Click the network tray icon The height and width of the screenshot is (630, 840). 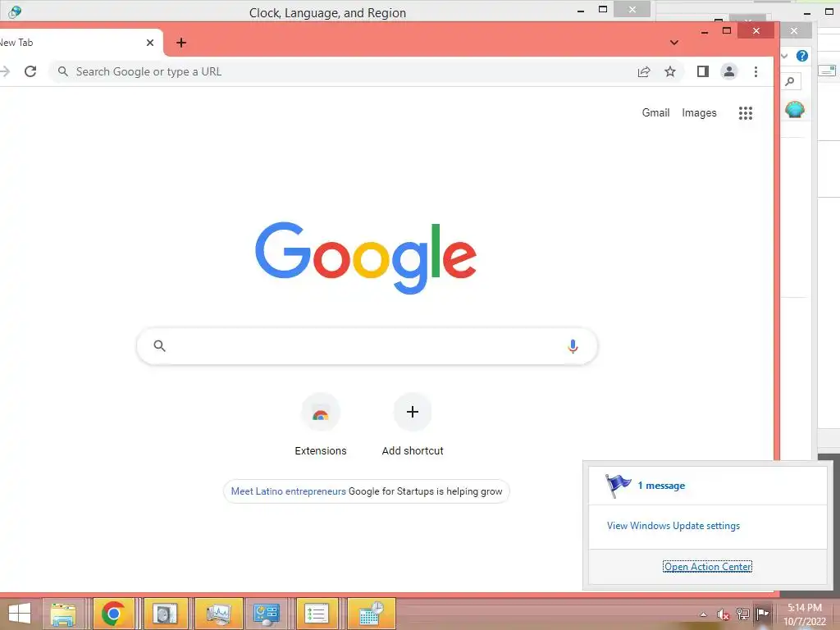click(743, 614)
